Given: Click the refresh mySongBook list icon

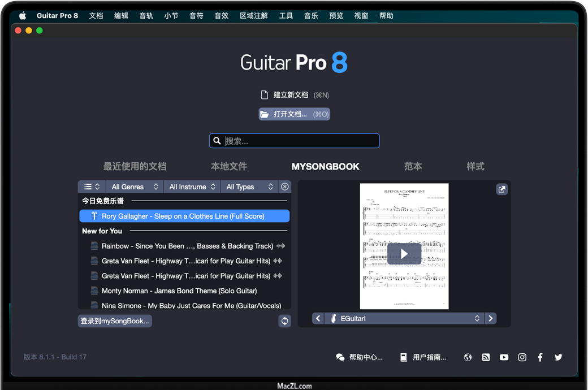Looking at the screenshot, I should point(285,321).
